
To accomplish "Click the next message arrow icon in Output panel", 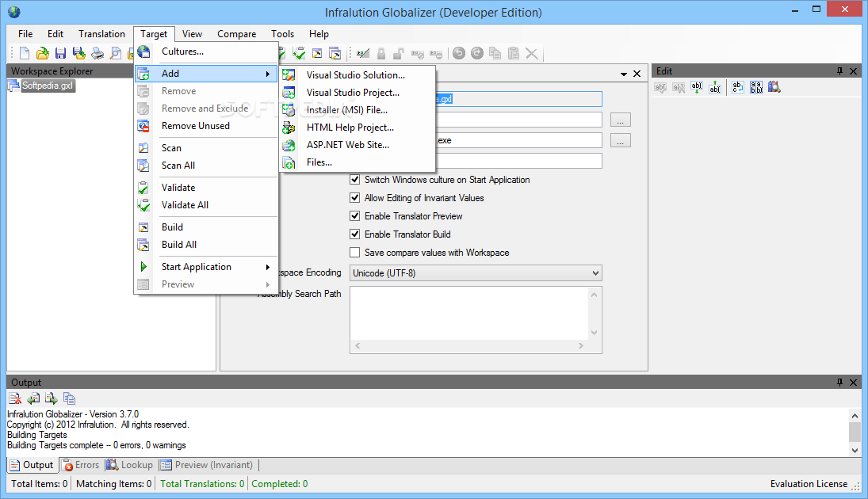I will click(x=52, y=398).
